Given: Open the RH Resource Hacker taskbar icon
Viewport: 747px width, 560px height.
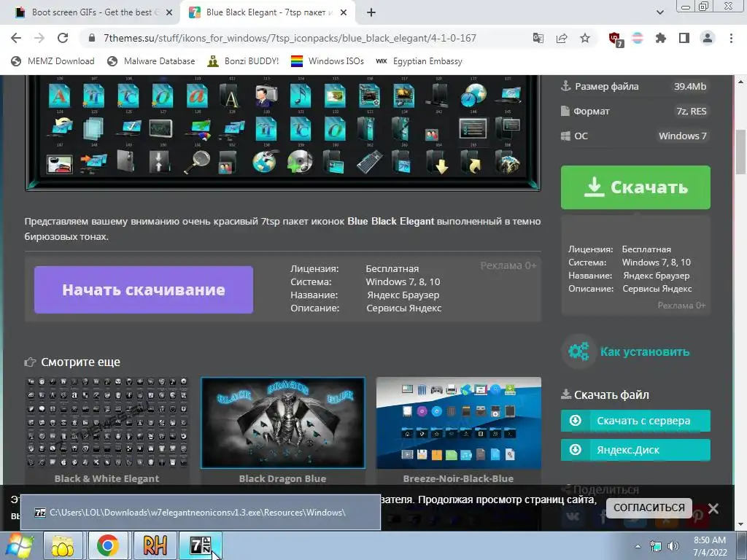Looking at the screenshot, I should tap(155, 545).
